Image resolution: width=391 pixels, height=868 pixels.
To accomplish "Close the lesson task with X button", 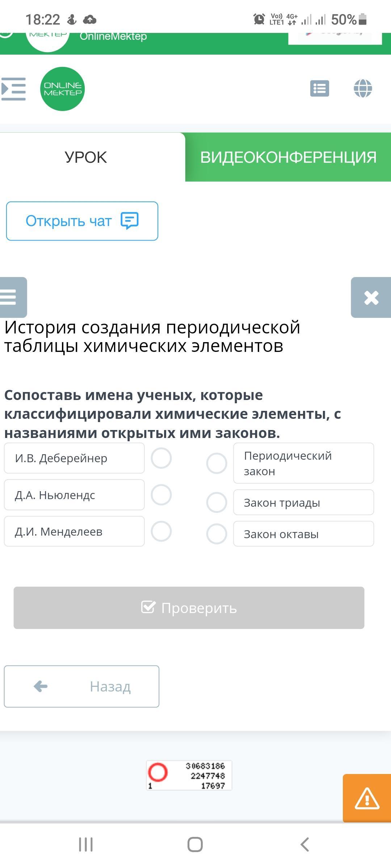I will tap(371, 297).
